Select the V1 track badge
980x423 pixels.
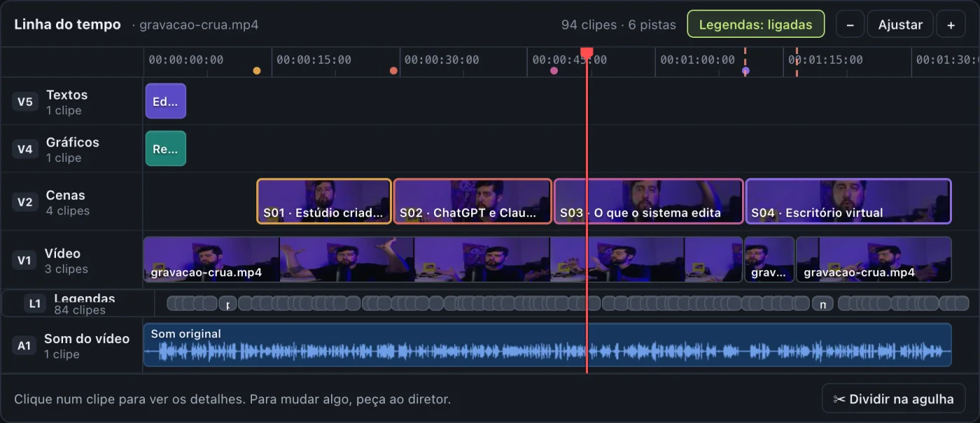pyautogui.click(x=25, y=261)
